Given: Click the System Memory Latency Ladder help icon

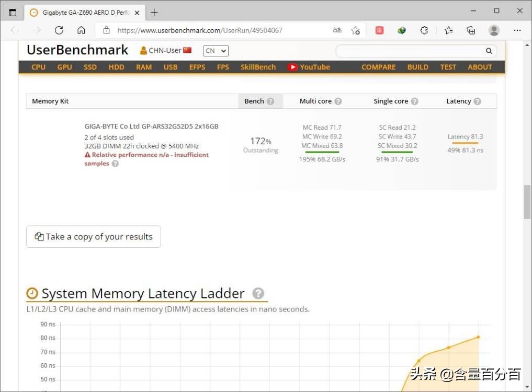Looking at the screenshot, I should point(258,293).
